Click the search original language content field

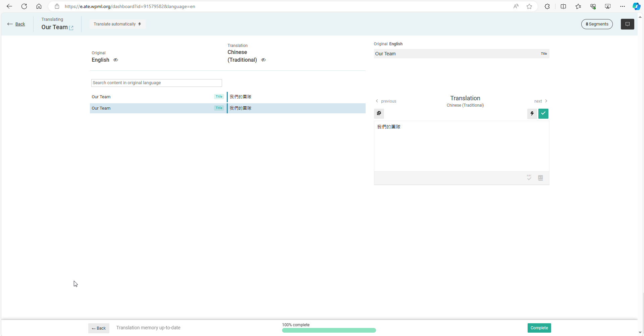pos(156,83)
